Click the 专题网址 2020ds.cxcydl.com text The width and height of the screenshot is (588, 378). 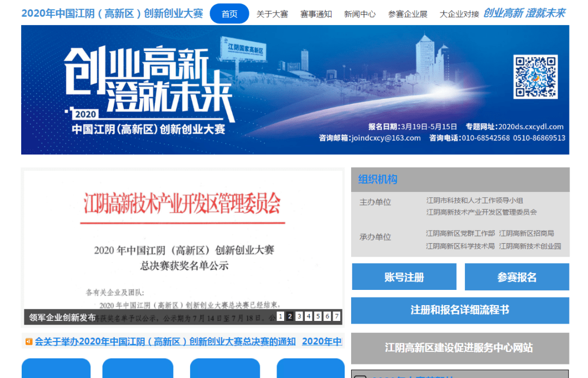[x=514, y=127]
